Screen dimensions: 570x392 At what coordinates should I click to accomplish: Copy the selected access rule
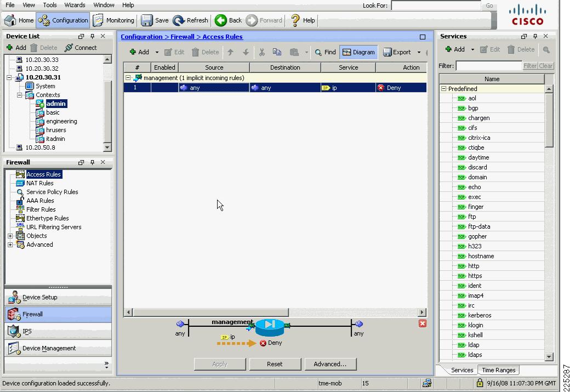[277, 52]
